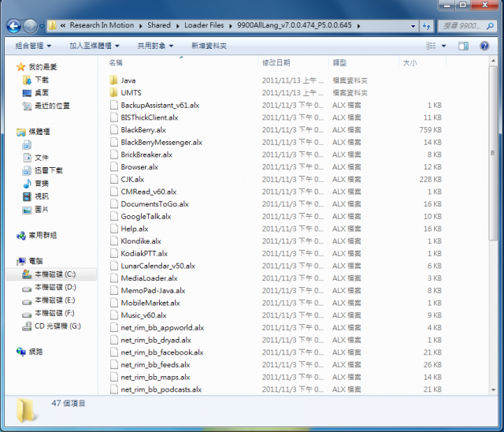Open the recent locations dropdown arrow
504x432 pixels.
click(x=42, y=26)
